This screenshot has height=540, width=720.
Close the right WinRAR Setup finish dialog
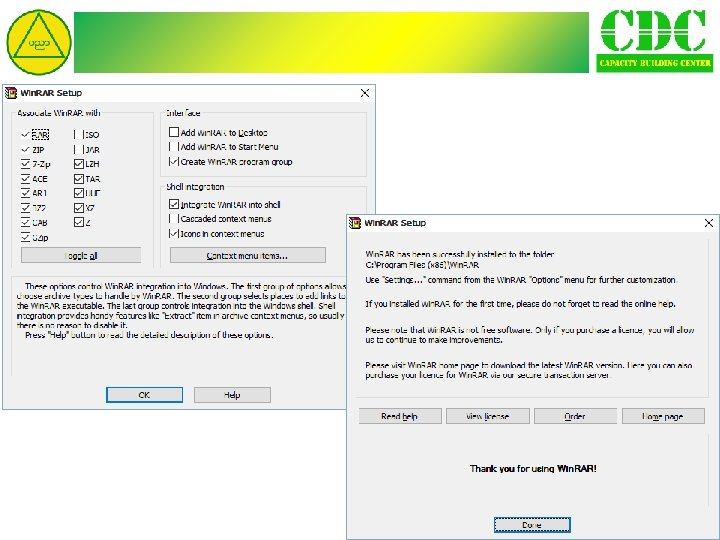point(709,223)
